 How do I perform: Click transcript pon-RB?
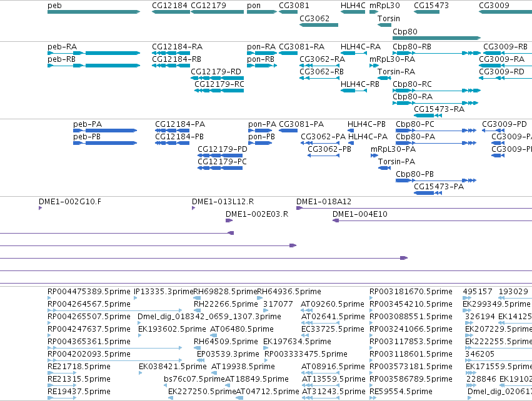click(x=261, y=59)
